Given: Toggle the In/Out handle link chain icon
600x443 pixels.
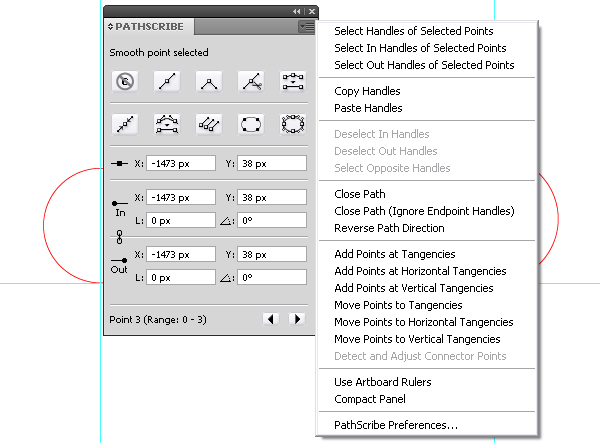Looking at the screenshot, I should (119, 237).
